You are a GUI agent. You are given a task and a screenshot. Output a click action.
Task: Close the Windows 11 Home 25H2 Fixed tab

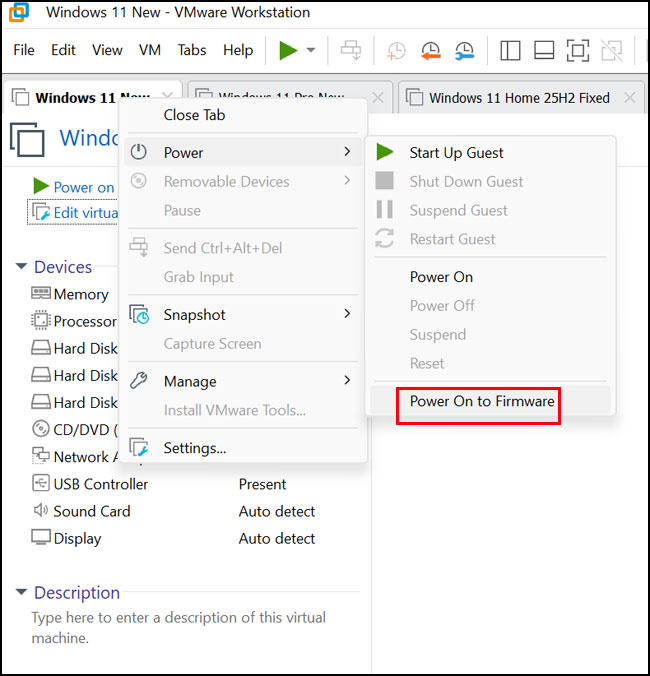[x=629, y=98]
